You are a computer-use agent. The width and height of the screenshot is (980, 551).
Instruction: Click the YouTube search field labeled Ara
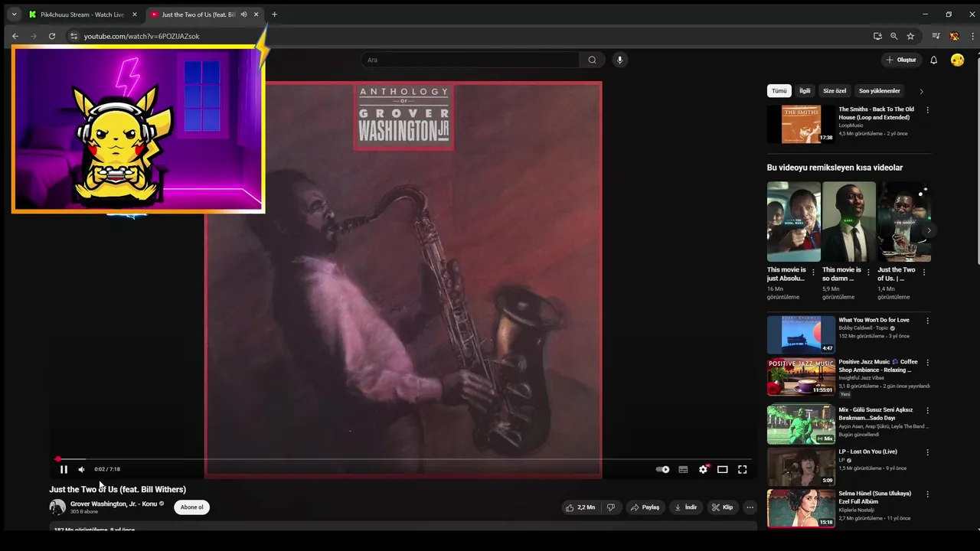click(470, 60)
